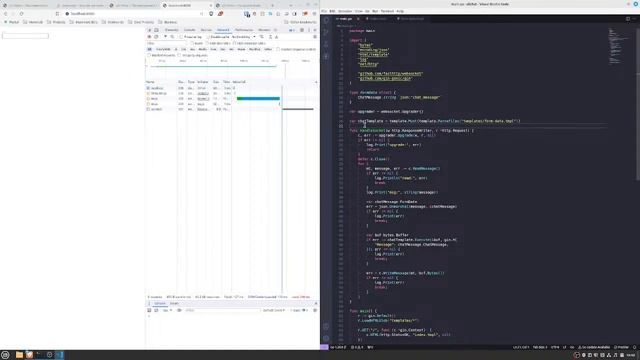Click Go Update Available in VS Code status bar
The image size is (640, 360).
(594, 347)
